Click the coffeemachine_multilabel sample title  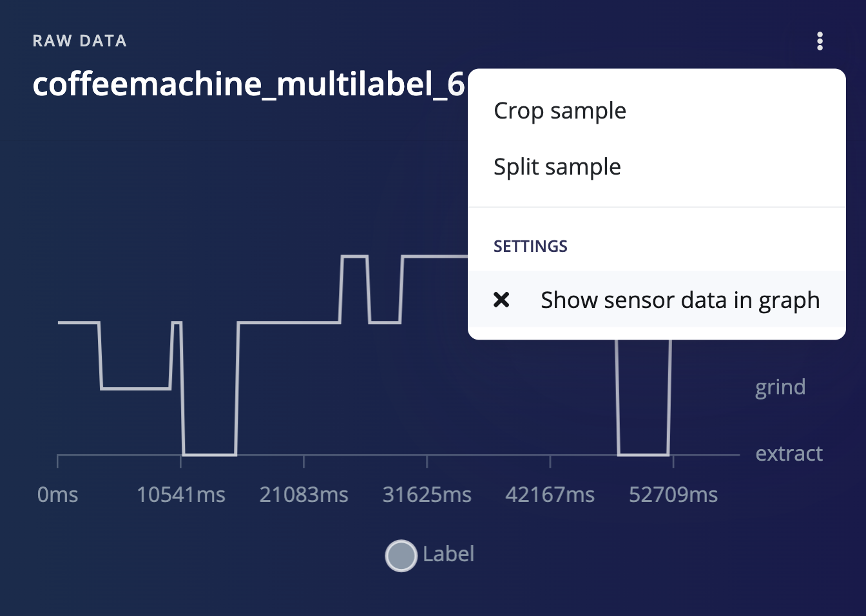[x=249, y=84]
